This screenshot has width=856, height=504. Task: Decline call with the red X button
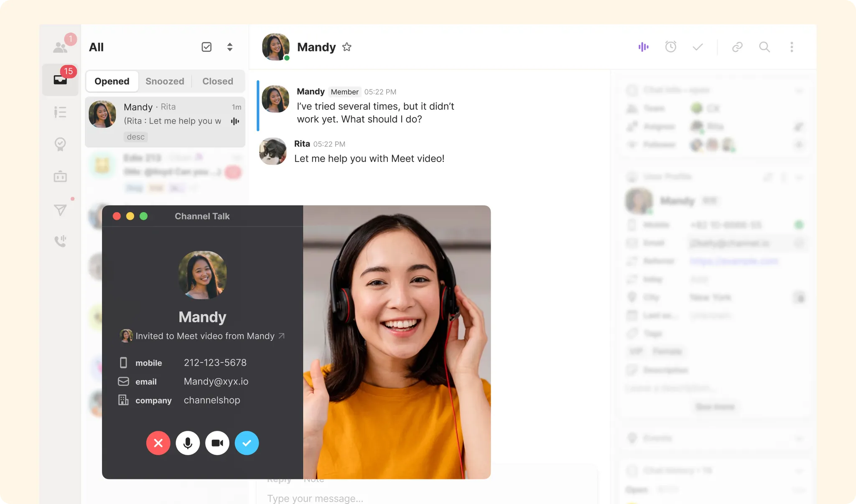158,443
